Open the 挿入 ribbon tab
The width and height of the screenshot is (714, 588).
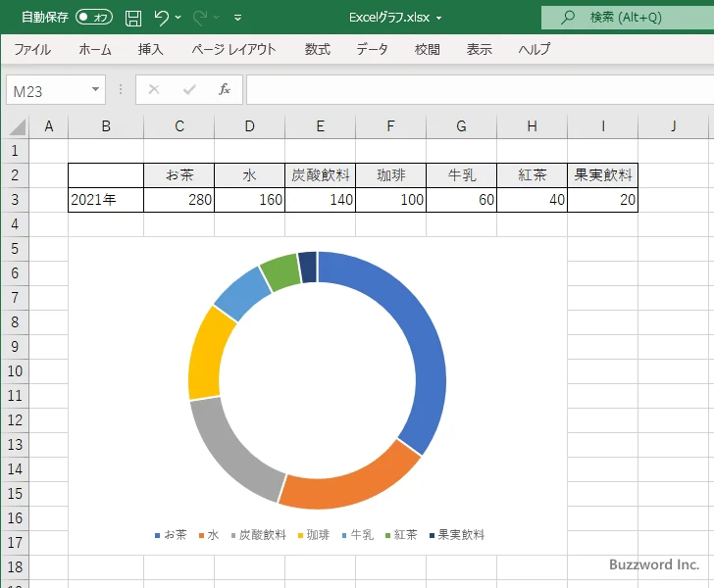click(151, 49)
